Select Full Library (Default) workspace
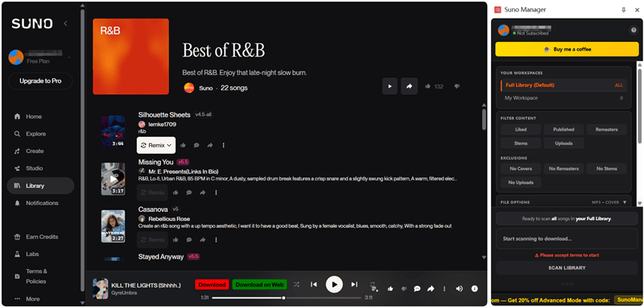 [x=563, y=85]
